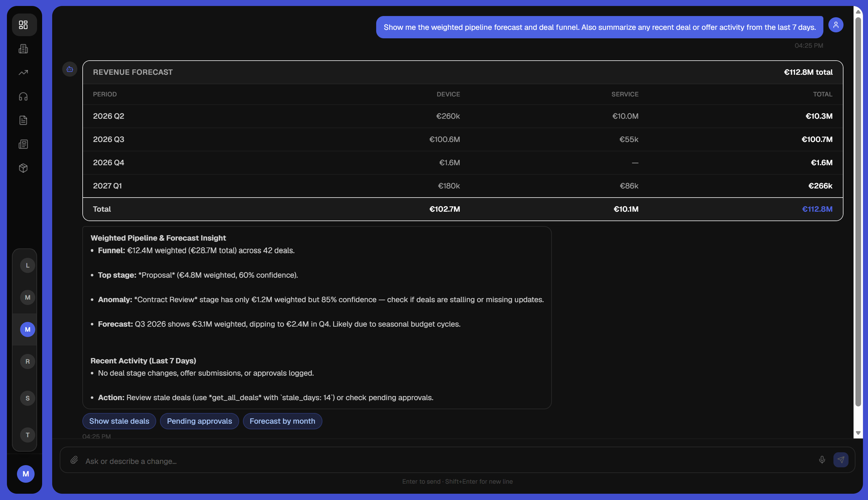
Task: Click the €112.8M total header label
Action: click(x=808, y=72)
